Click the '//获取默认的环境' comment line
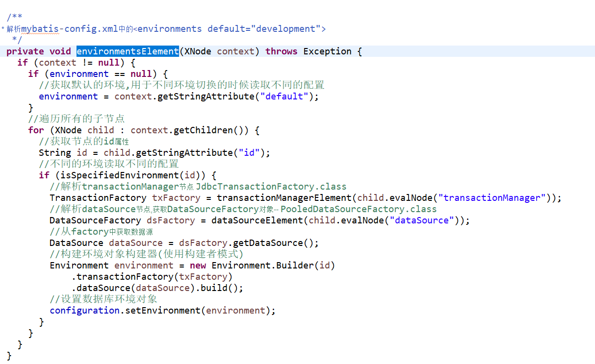 181,85
